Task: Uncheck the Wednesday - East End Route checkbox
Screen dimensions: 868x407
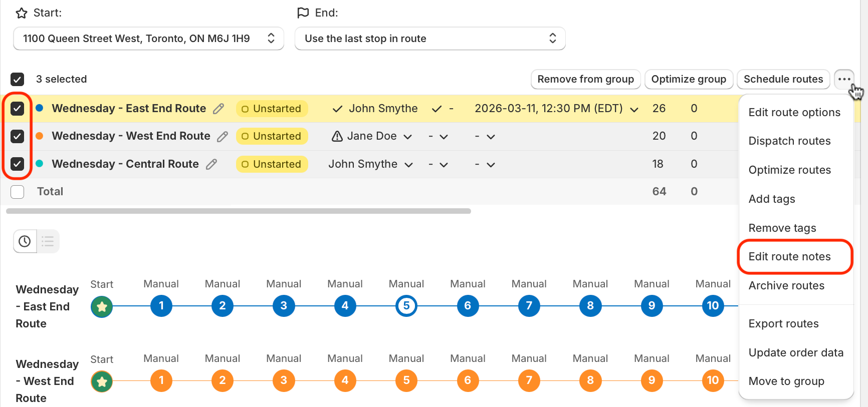Action: [x=18, y=109]
